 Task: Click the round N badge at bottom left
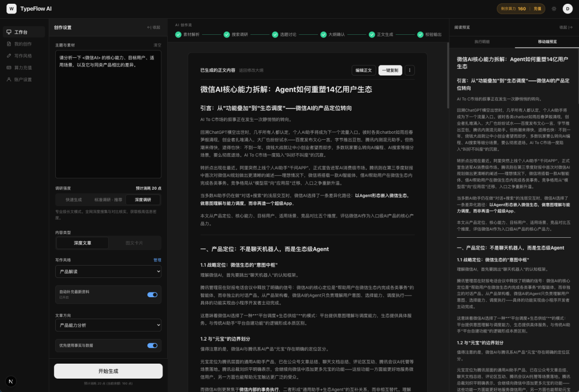tap(11, 381)
